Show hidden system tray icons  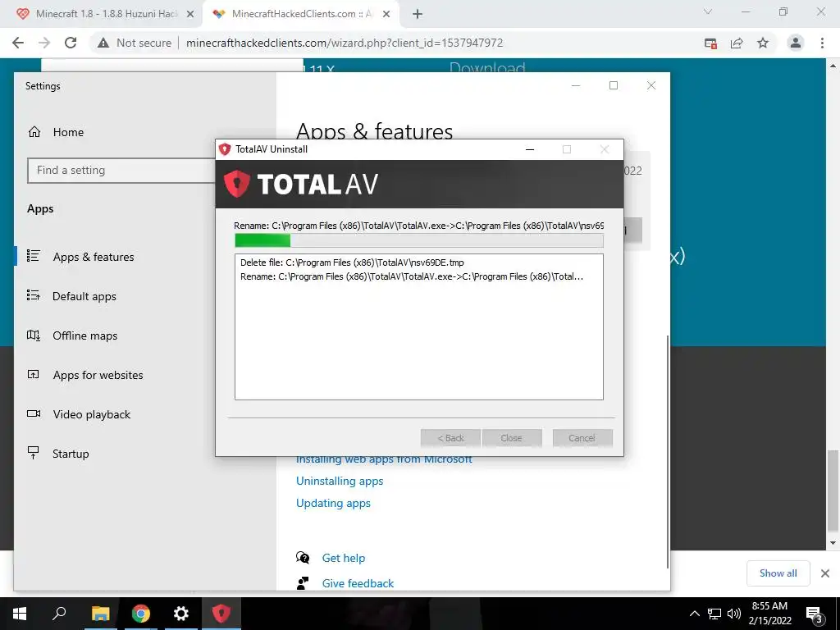click(694, 614)
